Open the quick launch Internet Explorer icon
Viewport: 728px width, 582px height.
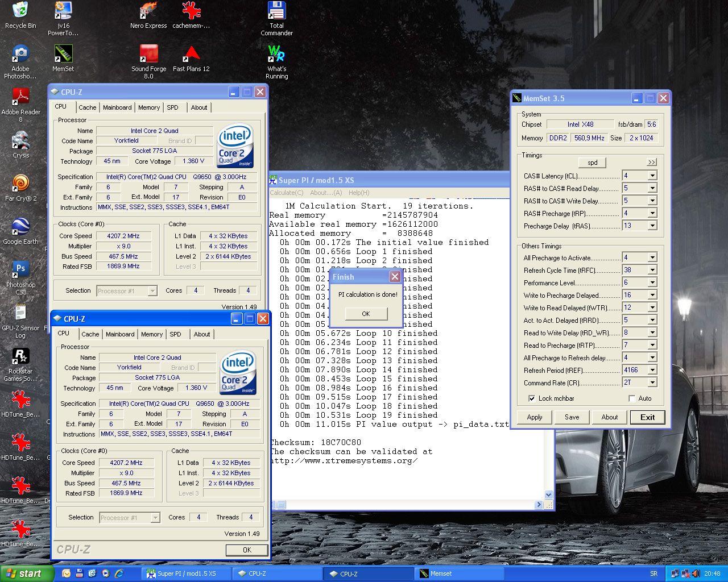119,573
